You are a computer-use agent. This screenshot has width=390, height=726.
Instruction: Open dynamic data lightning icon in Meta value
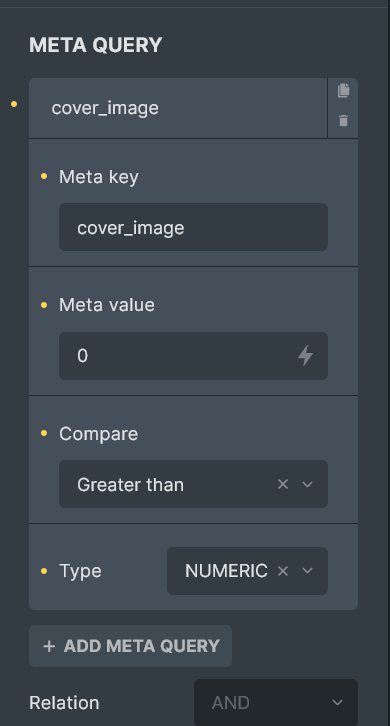coord(305,356)
